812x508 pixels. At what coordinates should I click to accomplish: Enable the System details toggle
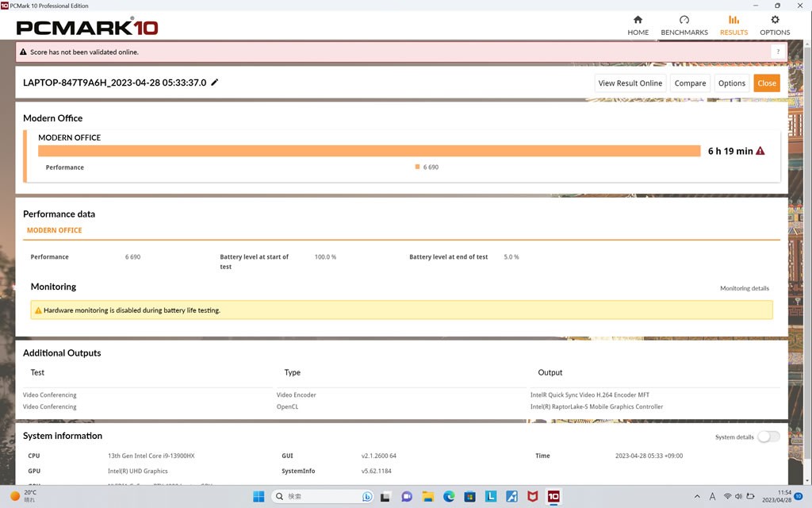(x=768, y=437)
